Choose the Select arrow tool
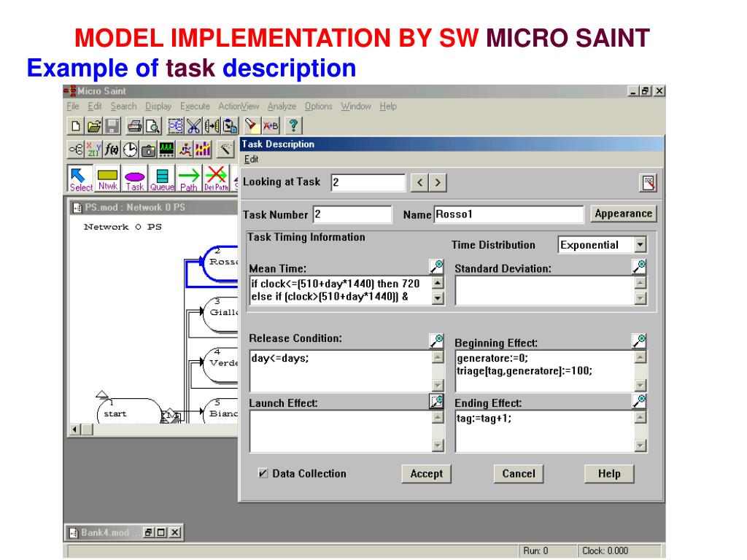Screen dimensions: 747x560 point(80,179)
